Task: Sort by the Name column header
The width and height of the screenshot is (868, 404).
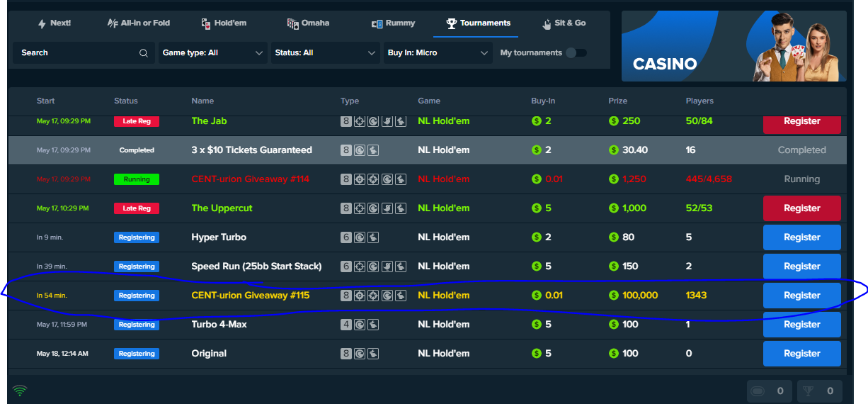Action: point(202,101)
